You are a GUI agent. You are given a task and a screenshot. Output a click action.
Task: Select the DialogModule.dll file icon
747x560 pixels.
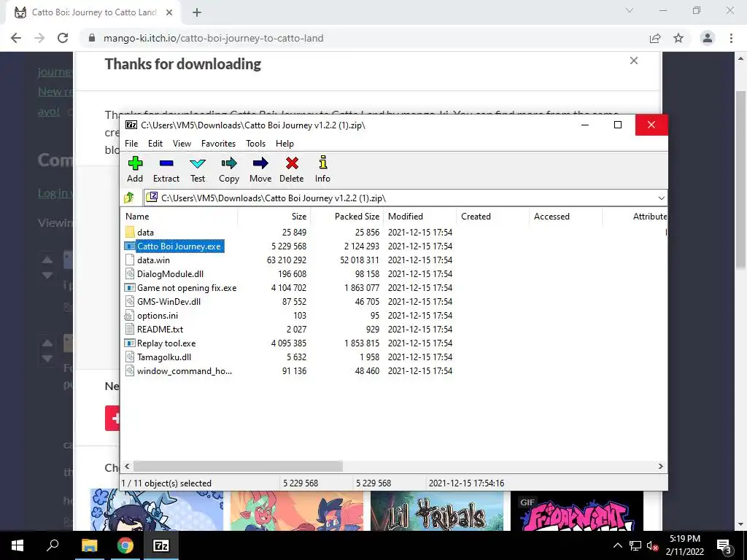tap(130, 273)
